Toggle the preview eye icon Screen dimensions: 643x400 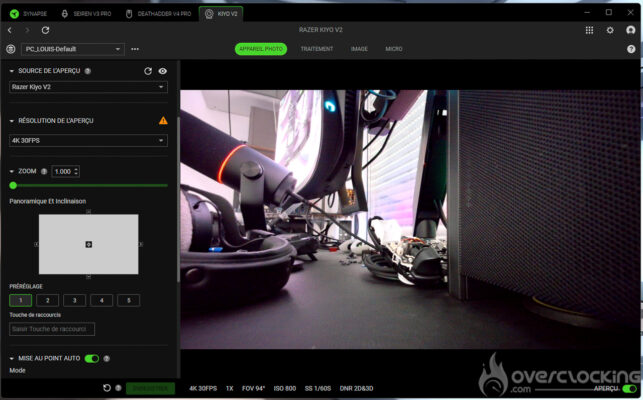pos(163,71)
